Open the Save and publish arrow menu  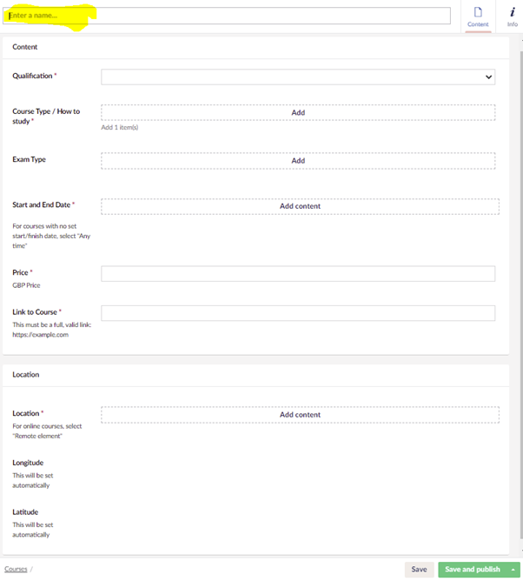513,570
